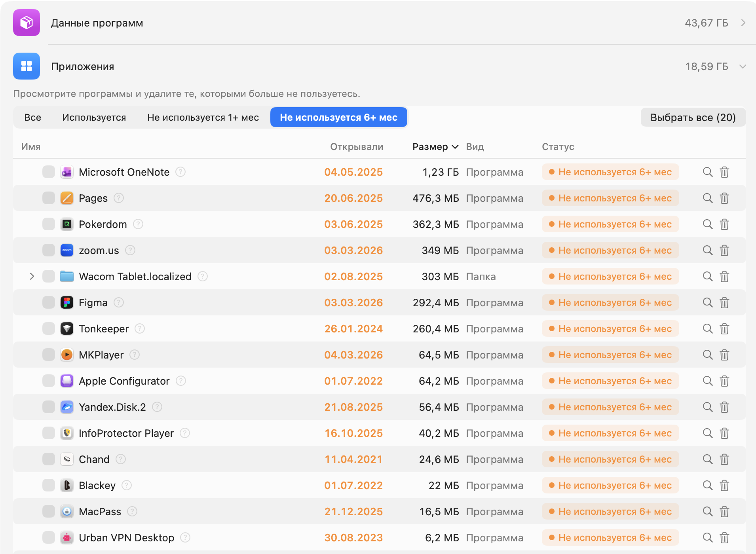Click the trash icon for Urban VPN Desktop
756x554 pixels.
point(724,538)
